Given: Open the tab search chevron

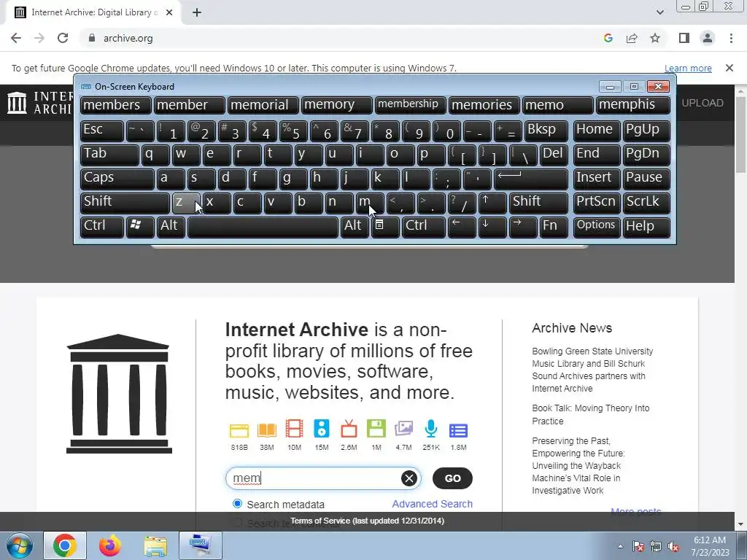Looking at the screenshot, I should click(x=659, y=12).
